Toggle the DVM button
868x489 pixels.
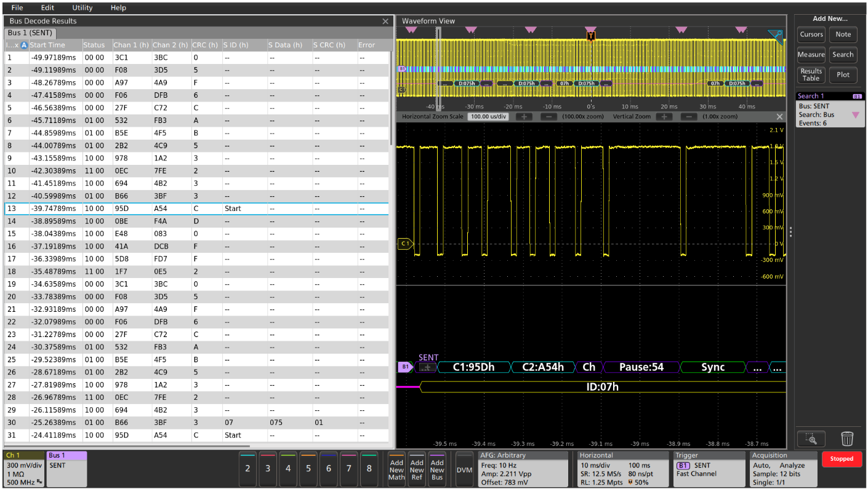(463, 469)
